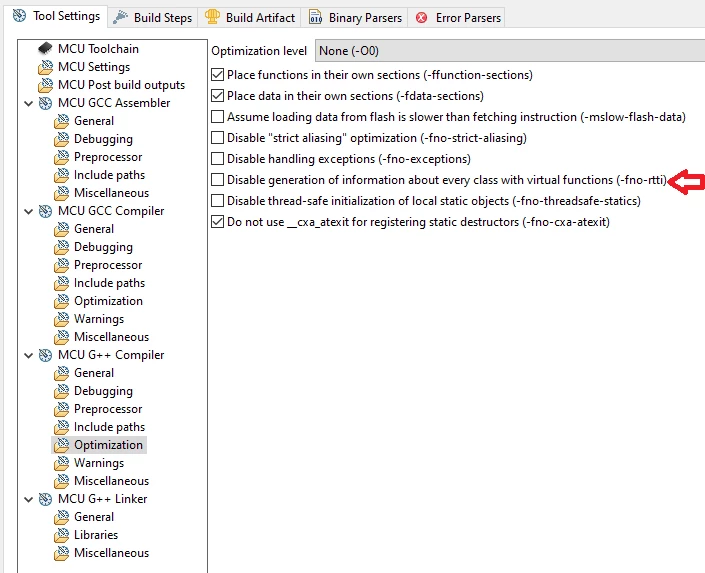
Task: Click the MCU Post build outputs icon
Action: (x=45, y=85)
